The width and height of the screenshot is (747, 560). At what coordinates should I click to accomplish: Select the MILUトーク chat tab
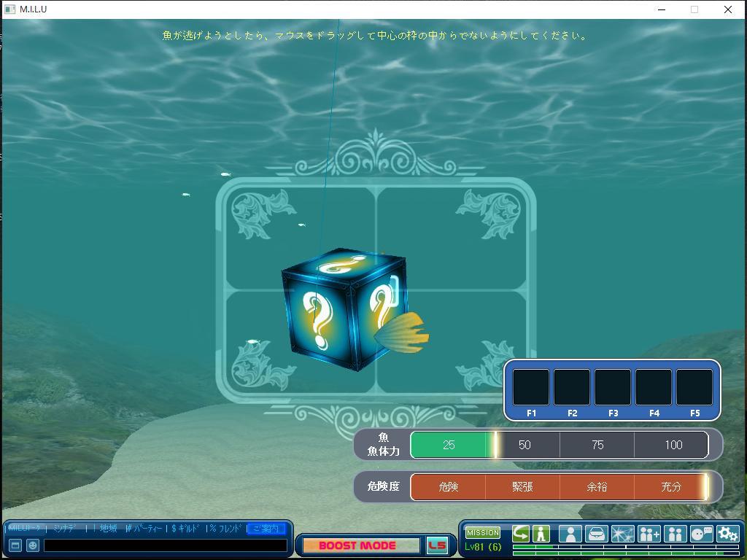[25, 528]
